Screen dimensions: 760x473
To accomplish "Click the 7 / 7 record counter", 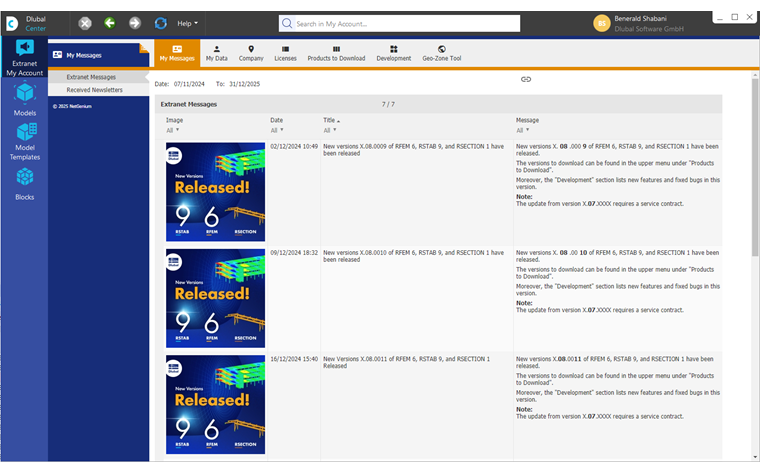I will (388, 104).
